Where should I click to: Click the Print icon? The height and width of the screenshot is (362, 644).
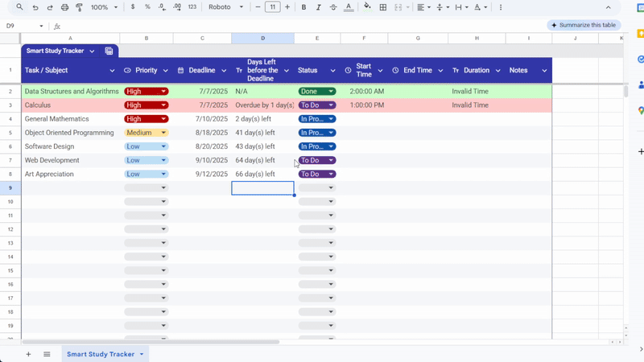(64, 7)
